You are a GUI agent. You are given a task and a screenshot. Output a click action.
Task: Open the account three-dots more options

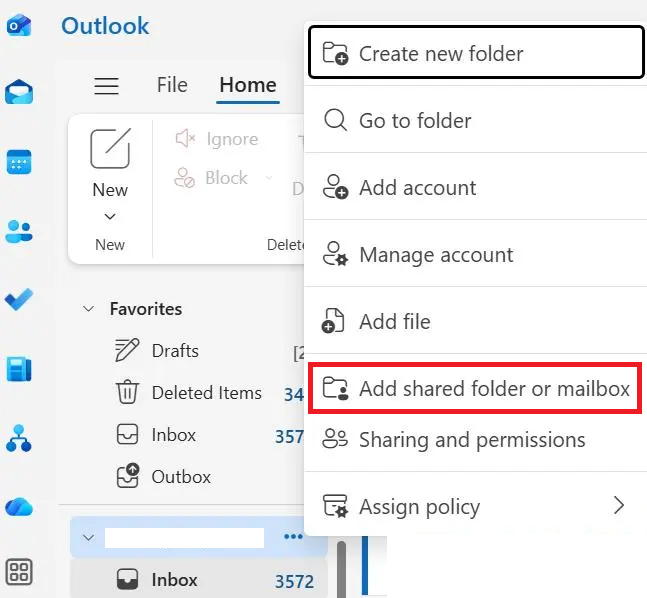(x=293, y=537)
